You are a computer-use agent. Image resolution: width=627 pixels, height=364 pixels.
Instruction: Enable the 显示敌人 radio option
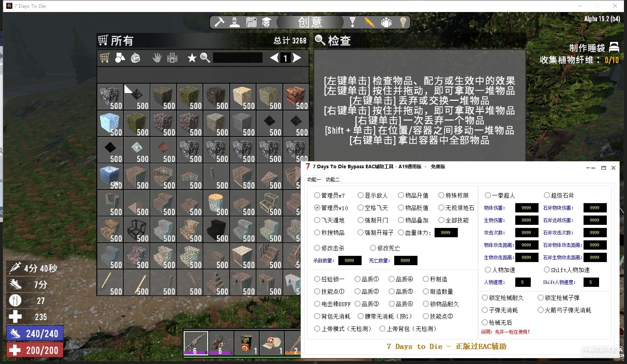pyautogui.click(x=361, y=195)
